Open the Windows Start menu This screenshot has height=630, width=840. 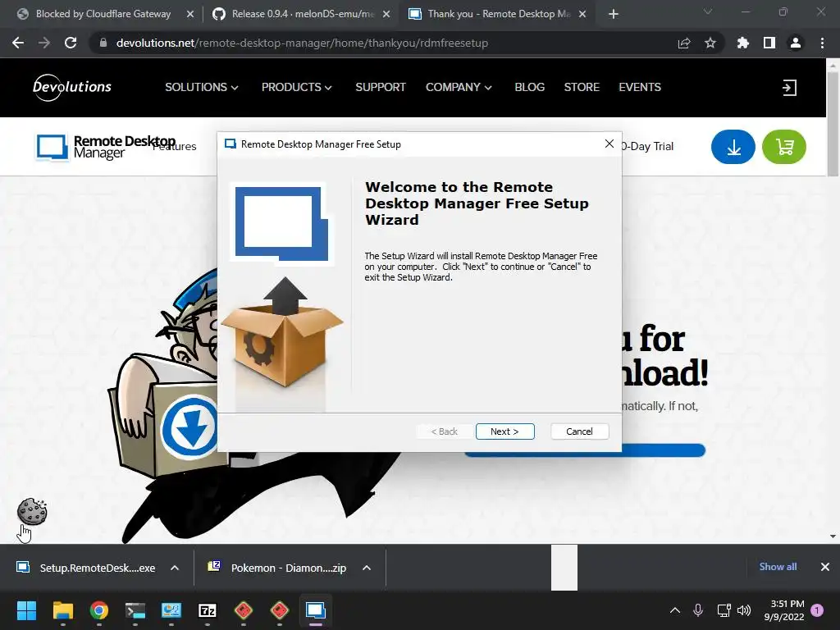click(x=26, y=610)
